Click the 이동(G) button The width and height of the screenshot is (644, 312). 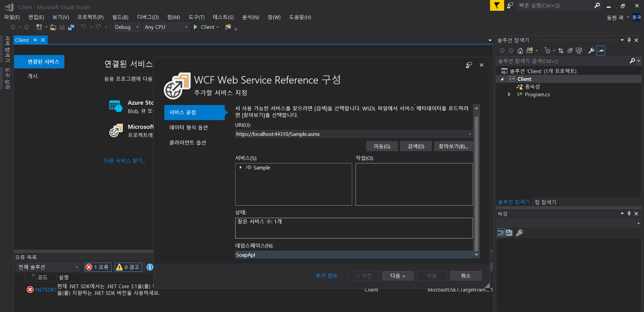coord(382,146)
